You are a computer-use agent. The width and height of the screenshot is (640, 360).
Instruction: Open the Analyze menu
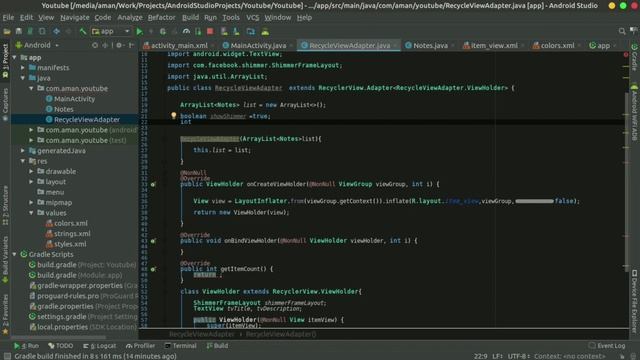[x=130, y=18]
